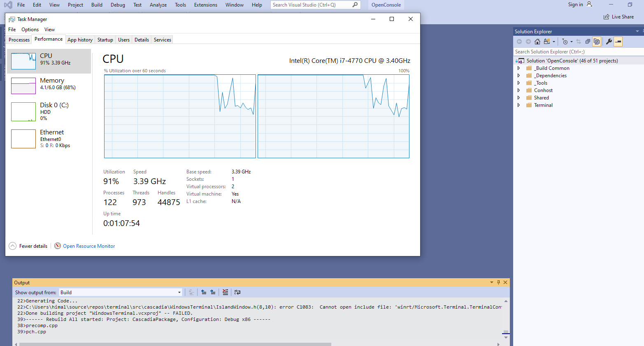This screenshot has width=644, height=346.
Task: Select the Go To Next Message icon
Action: tap(213, 292)
